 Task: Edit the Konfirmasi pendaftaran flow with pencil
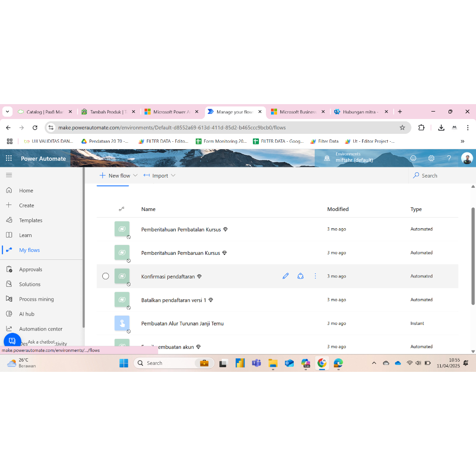click(286, 276)
